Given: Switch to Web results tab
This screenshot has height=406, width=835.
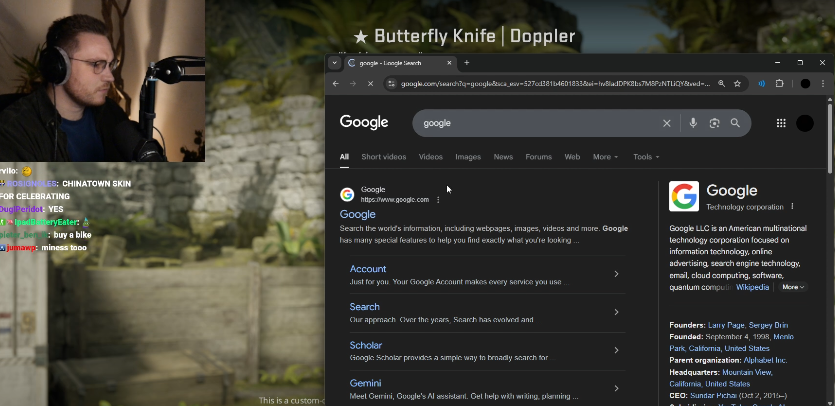Looking at the screenshot, I should coord(572,157).
